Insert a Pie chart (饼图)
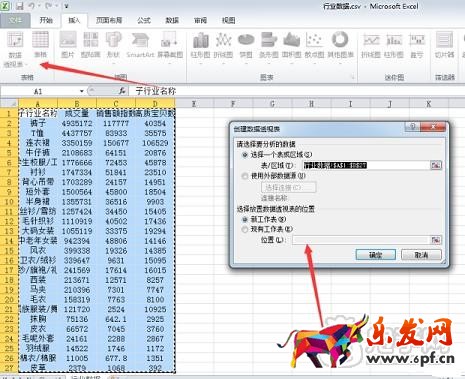The height and width of the screenshot is (379, 465). click(246, 45)
